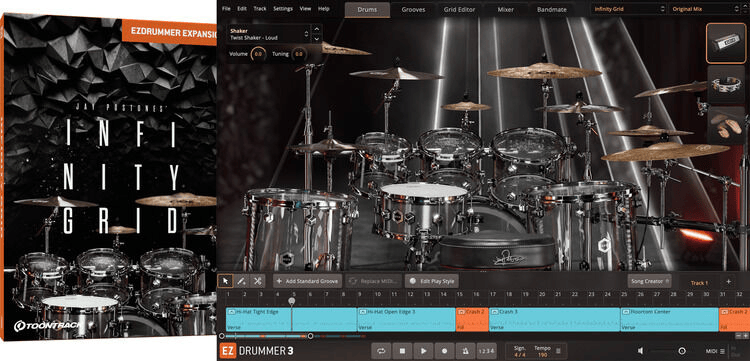Click the record button

(444, 350)
